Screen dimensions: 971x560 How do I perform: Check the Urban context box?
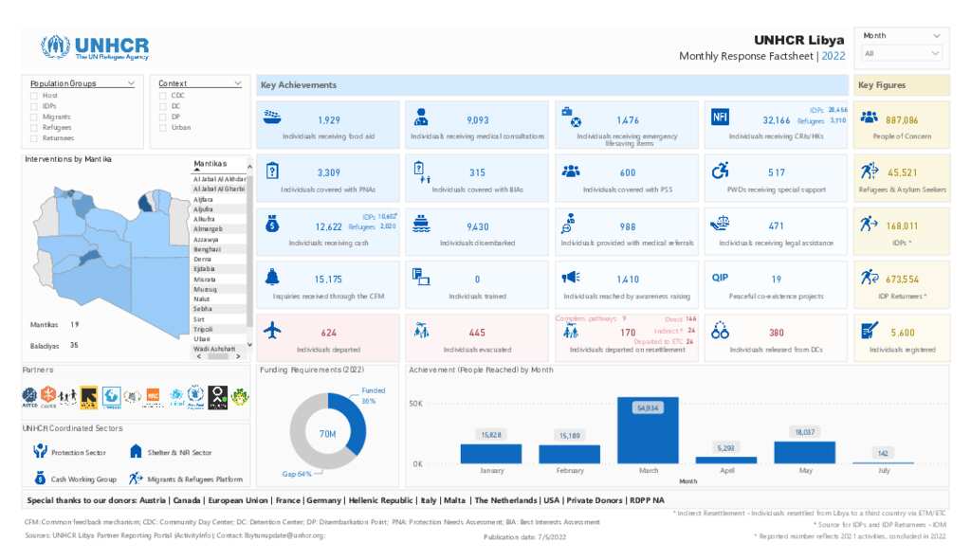(x=163, y=128)
